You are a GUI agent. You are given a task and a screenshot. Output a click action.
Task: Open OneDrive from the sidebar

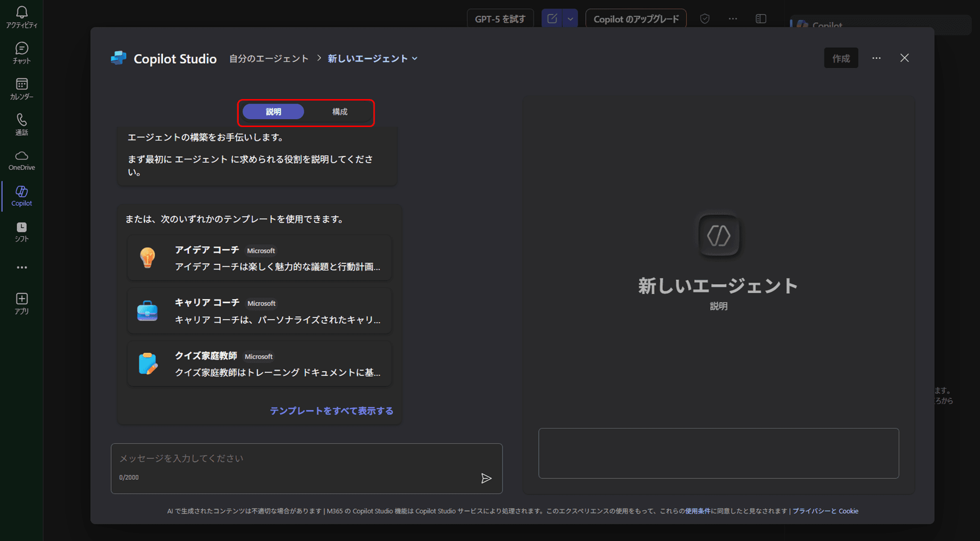click(x=22, y=159)
